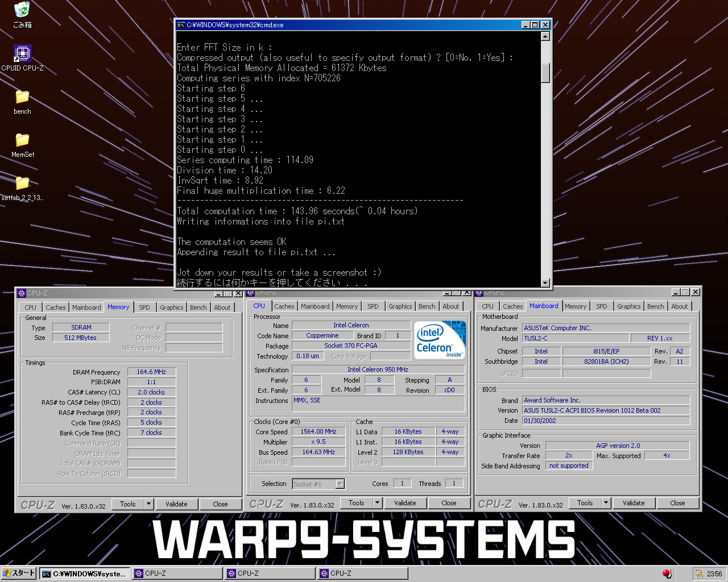Screen dimensions: 728x582
Task: Click the cmd.exe title bar icon
Action: pyautogui.click(x=181, y=25)
